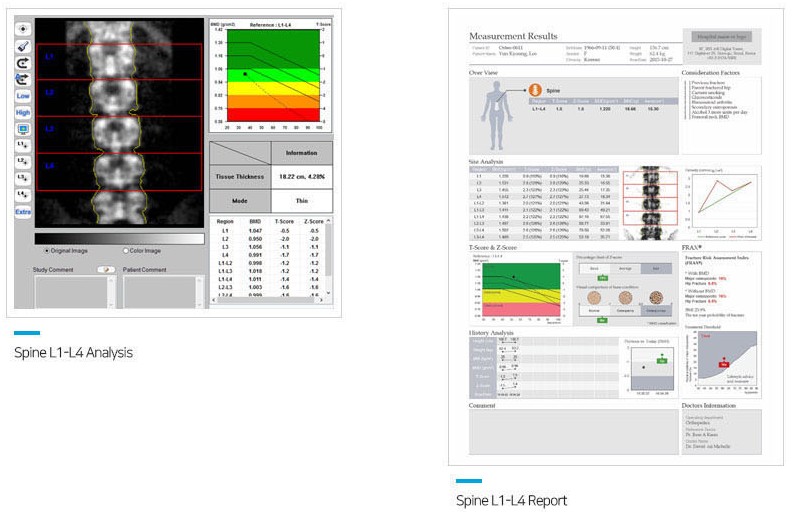The width and height of the screenshot is (792, 512).
Task: Click the red zone of the BMD chart
Action: click(273, 115)
